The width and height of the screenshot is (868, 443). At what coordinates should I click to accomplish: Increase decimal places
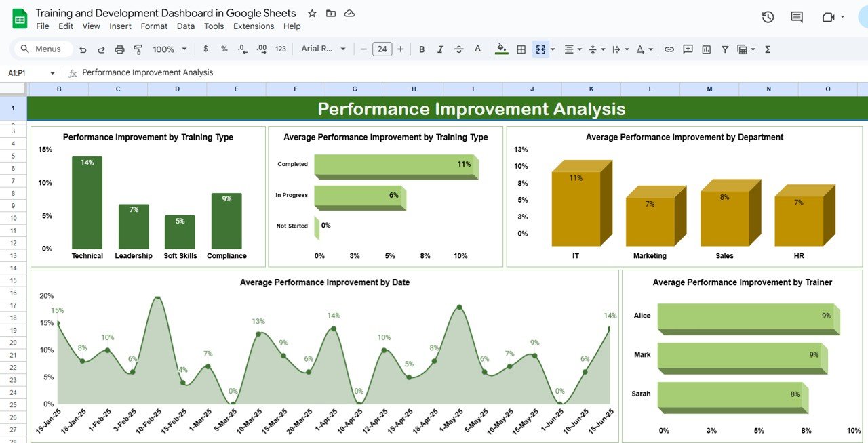point(261,49)
